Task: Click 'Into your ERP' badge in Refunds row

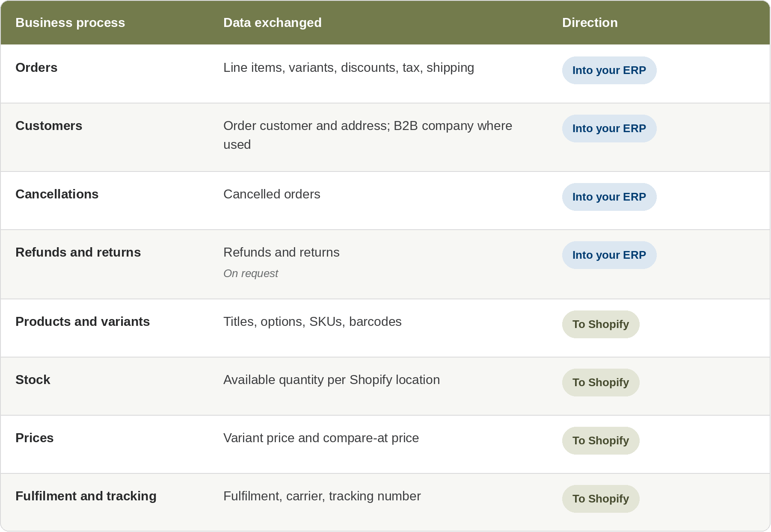Action: click(609, 255)
